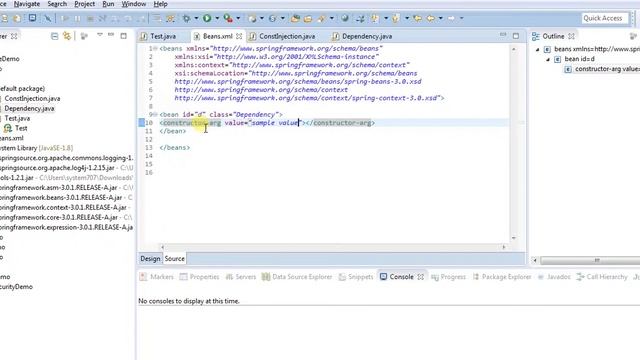Open the Run dropdown arrow
The width and height of the screenshot is (640, 360).
pyautogui.click(x=217, y=18)
